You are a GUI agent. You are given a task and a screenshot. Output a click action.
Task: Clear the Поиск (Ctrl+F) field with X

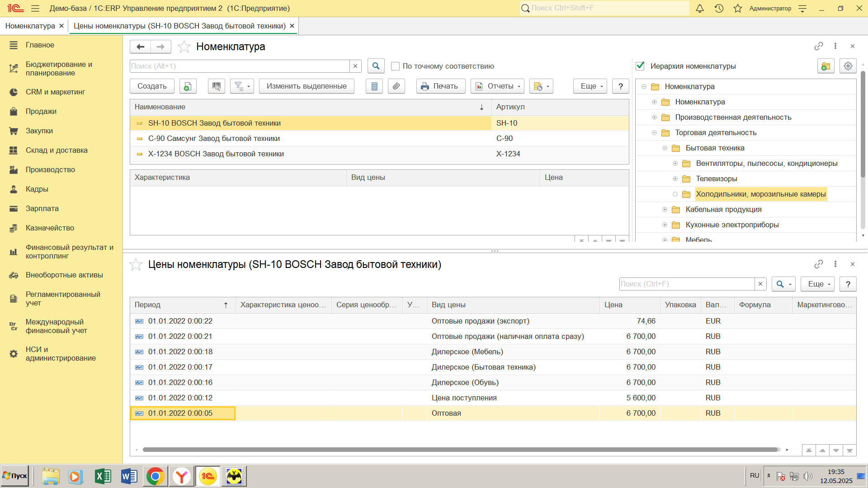pyautogui.click(x=760, y=284)
